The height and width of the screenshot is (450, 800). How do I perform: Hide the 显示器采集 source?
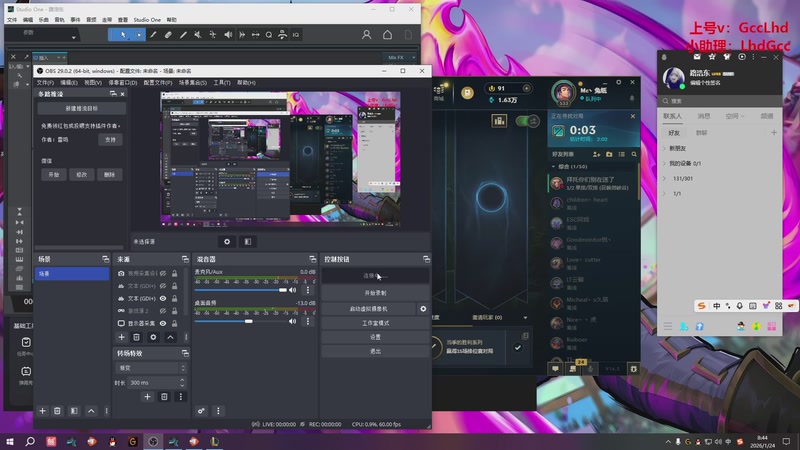pos(163,323)
